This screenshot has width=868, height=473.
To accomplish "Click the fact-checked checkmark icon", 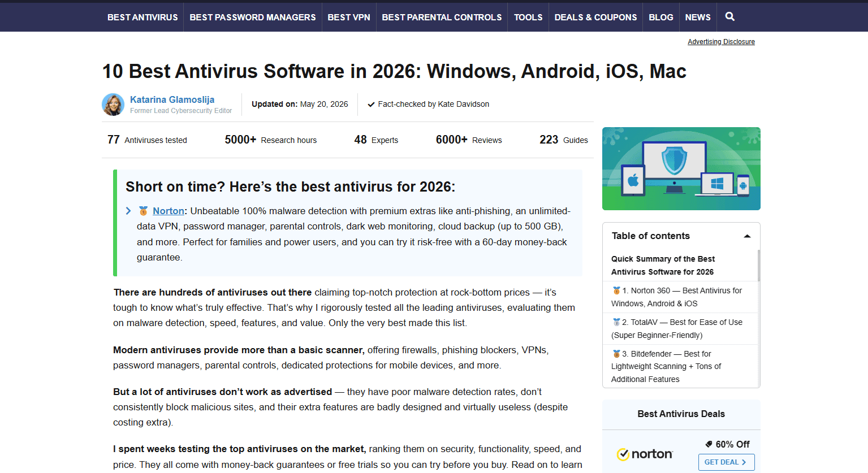I will pos(371,105).
